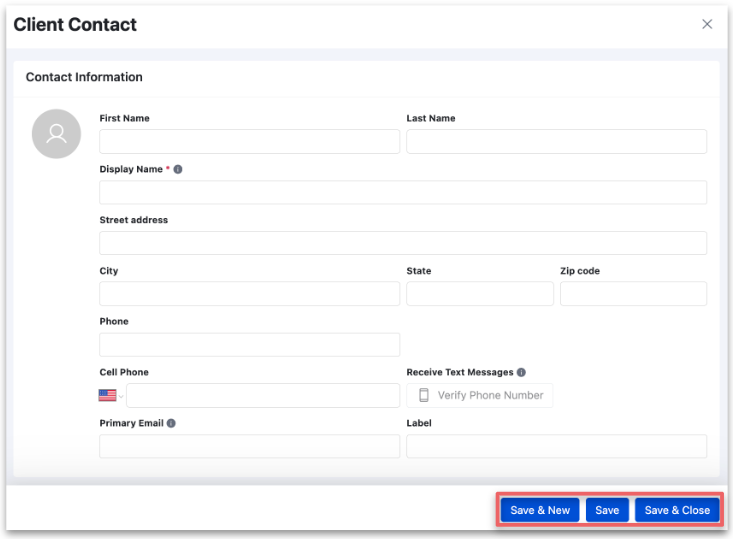Image resolution: width=733 pixels, height=539 pixels.
Task: Focus the Phone input field
Action: [x=250, y=345]
